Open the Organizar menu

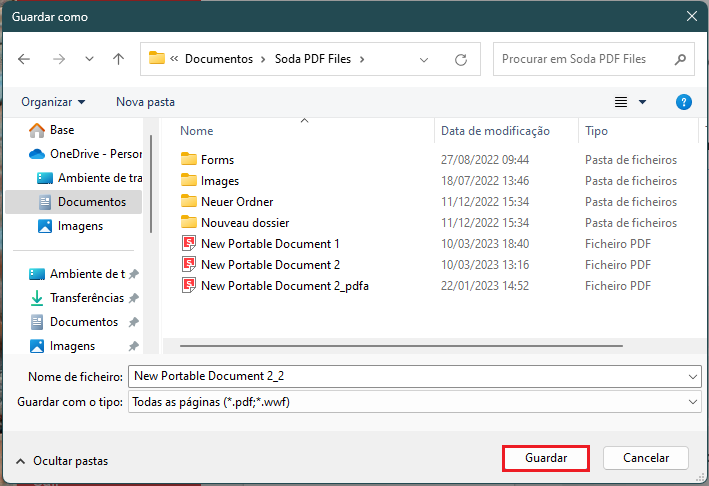53,102
